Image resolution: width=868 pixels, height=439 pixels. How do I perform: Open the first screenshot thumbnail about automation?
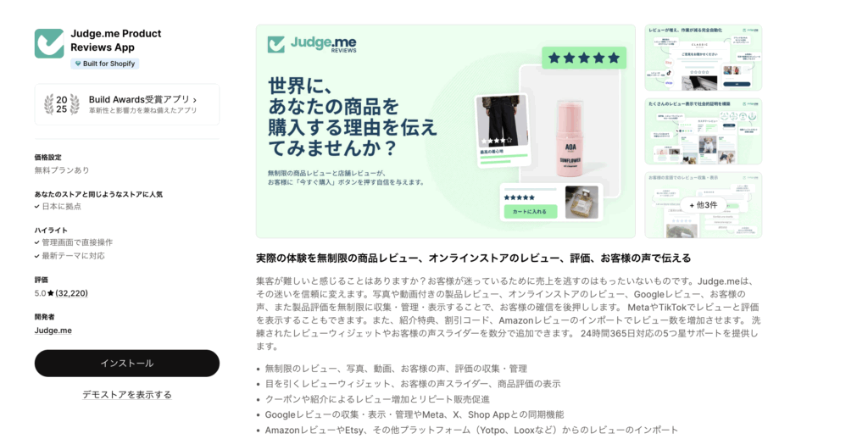(703, 58)
